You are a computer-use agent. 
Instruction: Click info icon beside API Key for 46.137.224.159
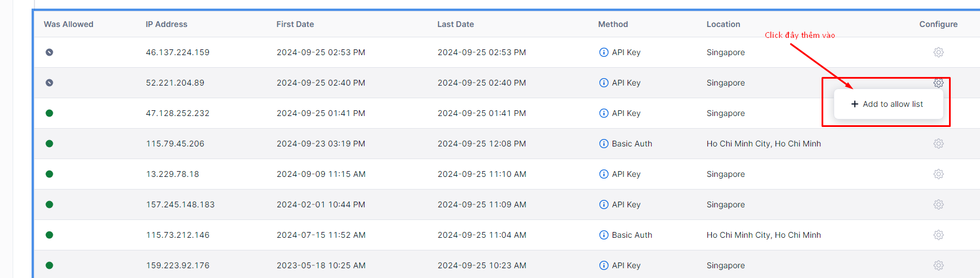point(603,52)
